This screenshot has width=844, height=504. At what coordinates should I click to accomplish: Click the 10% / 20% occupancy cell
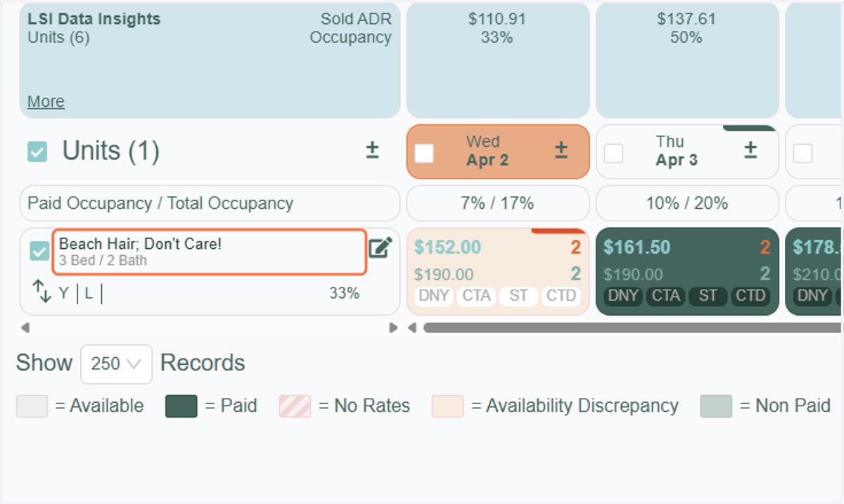(x=687, y=203)
